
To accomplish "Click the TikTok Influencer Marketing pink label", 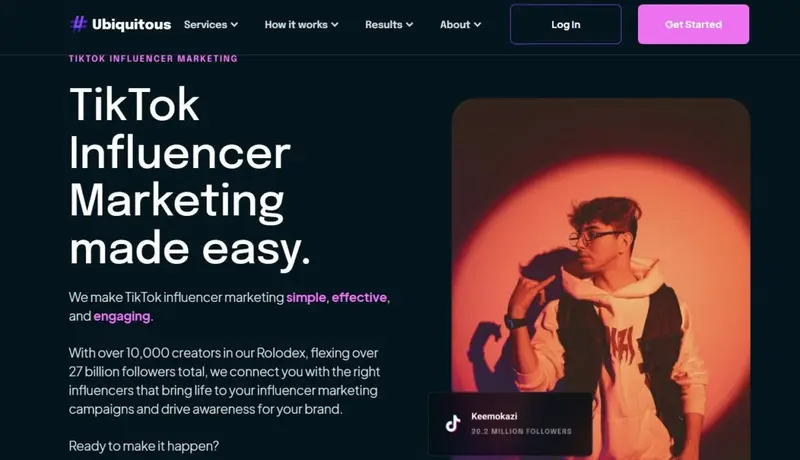I will point(153,59).
